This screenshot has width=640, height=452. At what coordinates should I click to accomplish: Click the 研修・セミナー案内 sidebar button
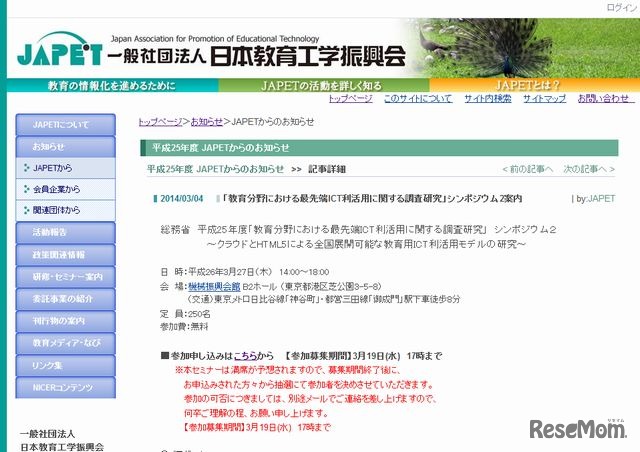tap(66, 276)
